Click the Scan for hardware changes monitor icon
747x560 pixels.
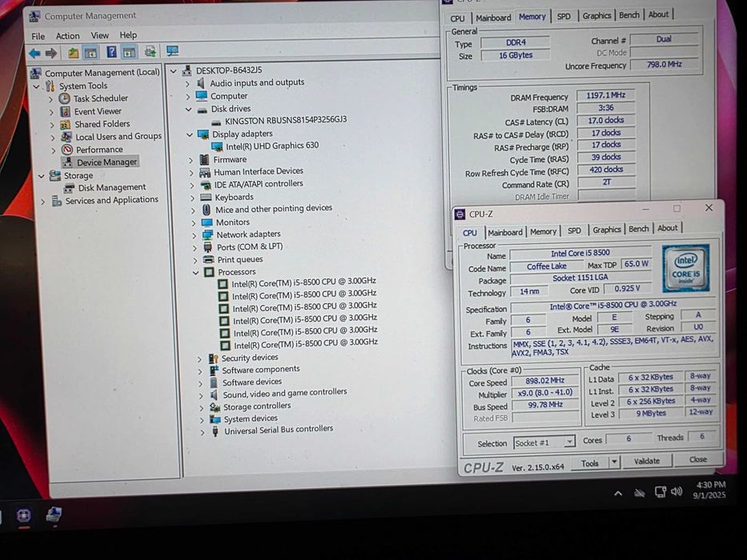coord(172,51)
